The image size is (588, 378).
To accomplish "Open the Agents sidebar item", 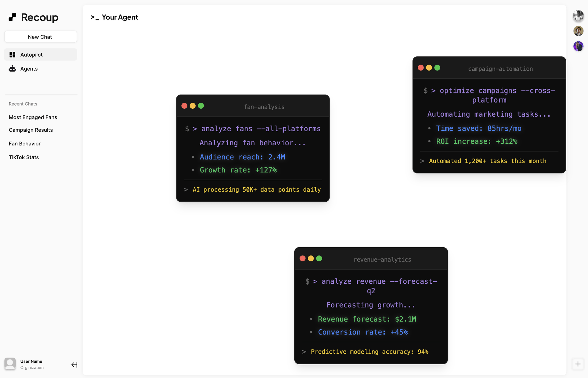I will [29, 69].
